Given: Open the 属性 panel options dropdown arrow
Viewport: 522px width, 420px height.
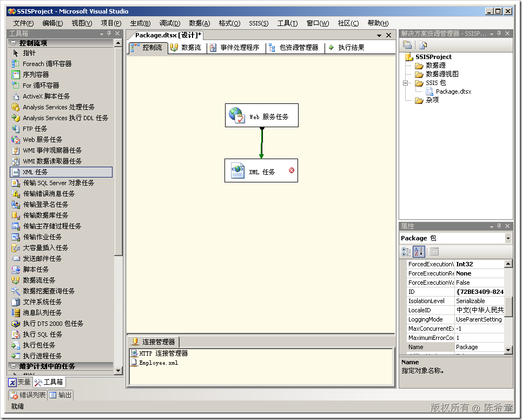Looking at the screenshot, I should pyautogui.click(x=491, y=226).
